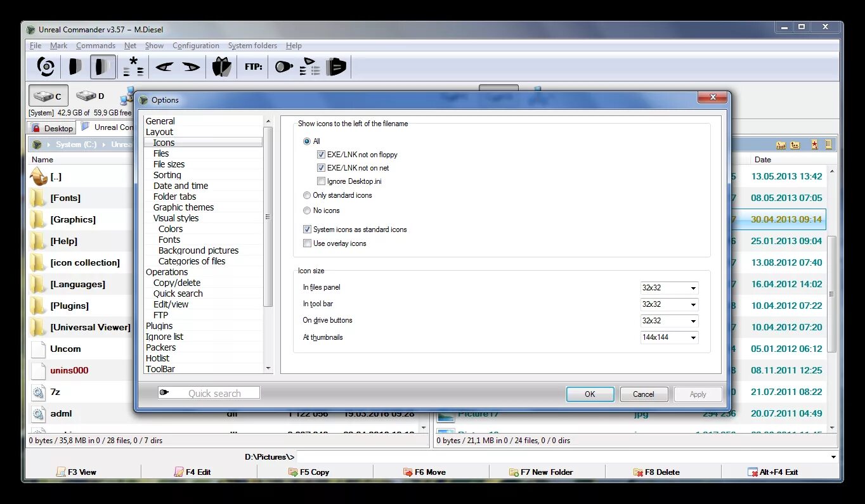Image resolution: width=865 pixels, height=504 pixels.
Task: Click the [Graphics] folder icon
Action: pyautogui.click(x=38, y=219)
